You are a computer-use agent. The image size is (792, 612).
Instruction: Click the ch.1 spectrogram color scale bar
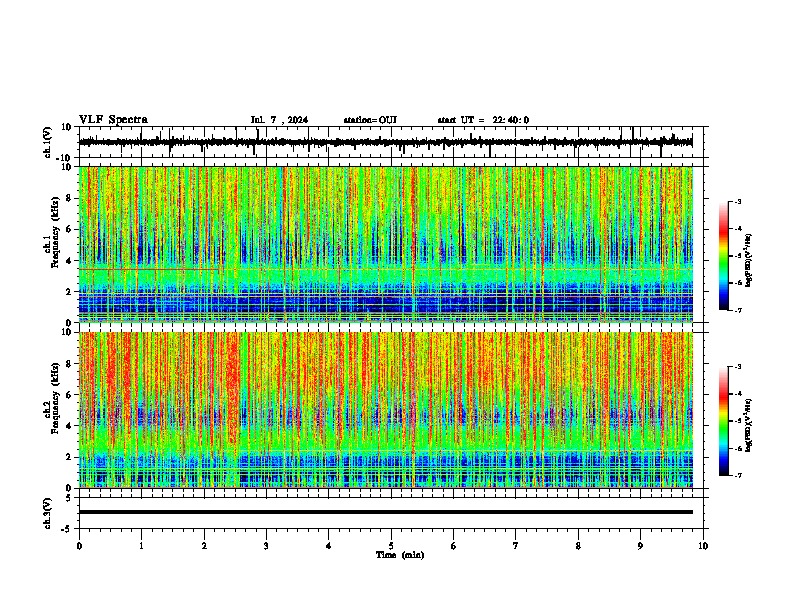pyautogui.click(x=724, y=256)
